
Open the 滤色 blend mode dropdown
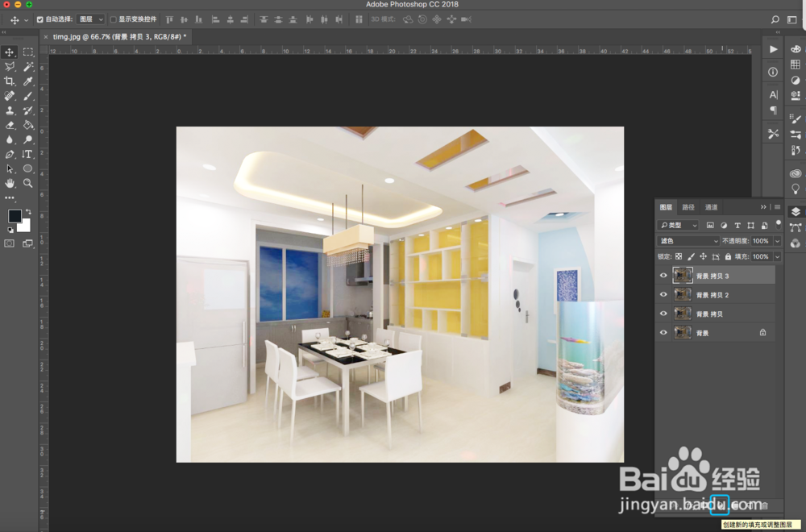coord(688,240)
